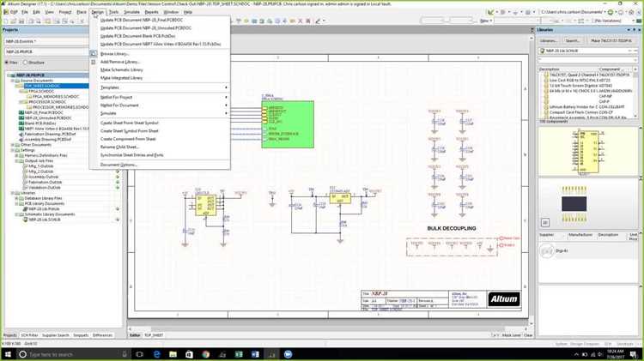Open Google Chrome on the taskbar
Screen dimensions: 644x361
pyautogui.click(x=206, y=354)
